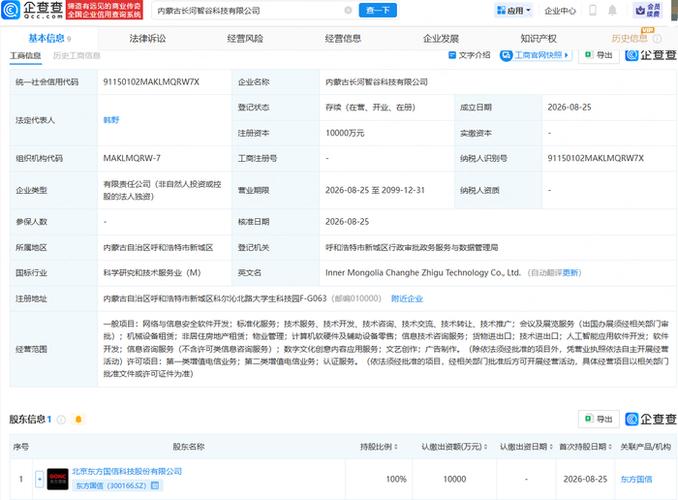678x500 pixels.
Task: Click the info icon next to 股东信息
Action: pyautogui.click(x=61, y=419)
